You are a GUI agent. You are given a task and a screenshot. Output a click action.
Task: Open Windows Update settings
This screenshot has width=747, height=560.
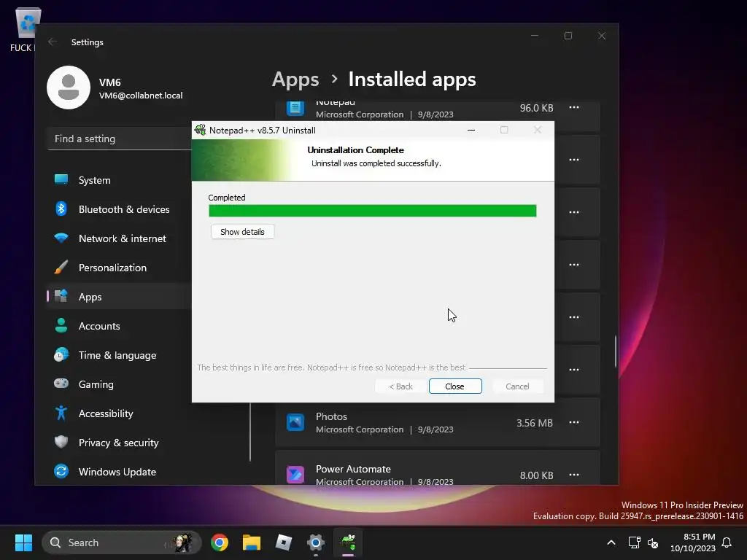[119, 472]
